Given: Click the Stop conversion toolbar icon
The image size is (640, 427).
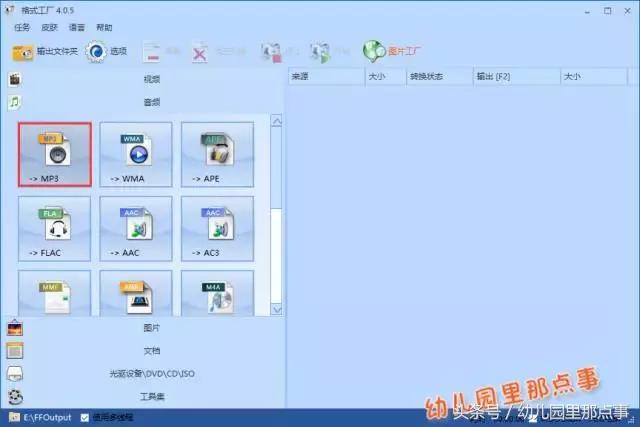Looking at the screenshot, I should [271, 53].
